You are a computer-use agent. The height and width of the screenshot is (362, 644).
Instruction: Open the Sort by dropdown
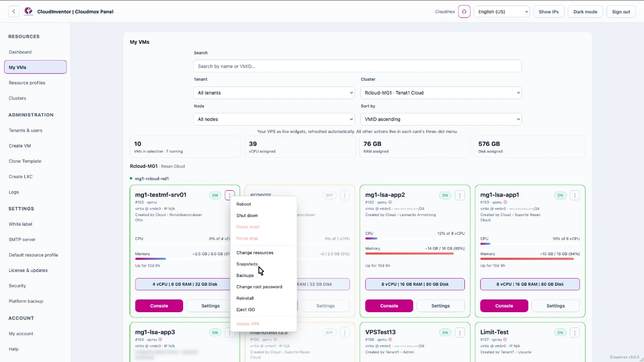[x=441, y=119]
